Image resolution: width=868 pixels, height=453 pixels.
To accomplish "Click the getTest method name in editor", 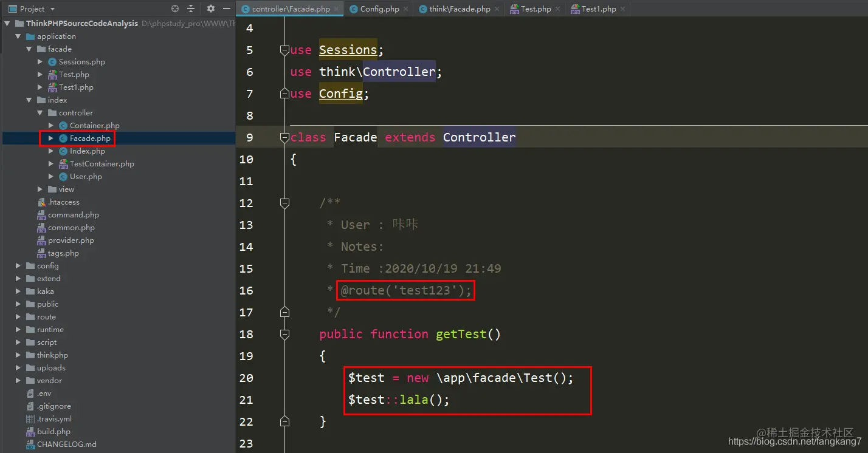I will (x=461, y=334).
